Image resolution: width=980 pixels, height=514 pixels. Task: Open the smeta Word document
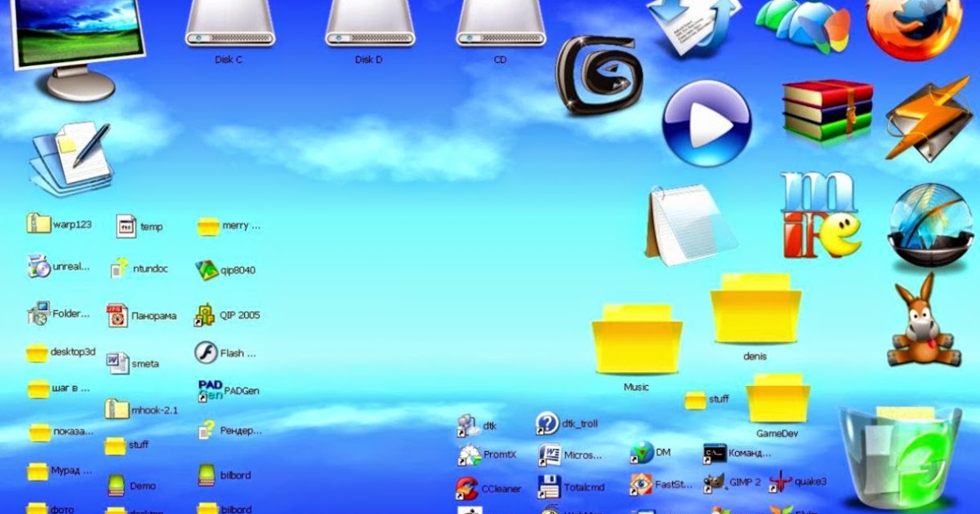118,363
